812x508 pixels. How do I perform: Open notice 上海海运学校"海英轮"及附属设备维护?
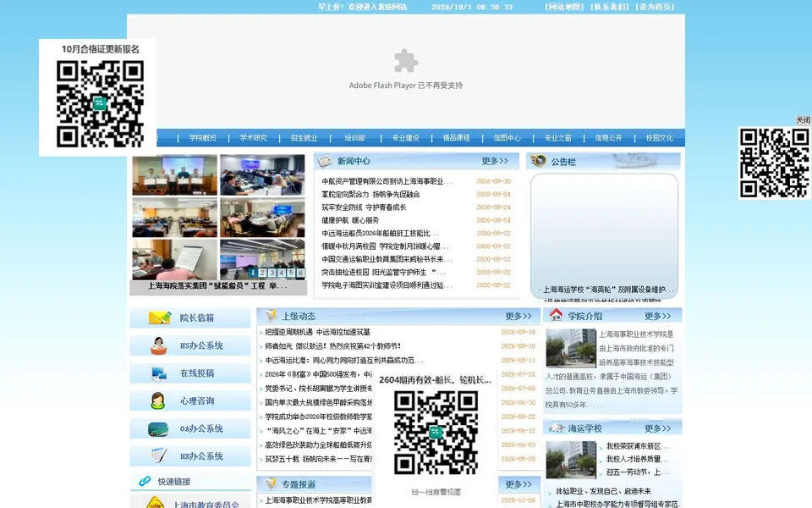[608, 290]
